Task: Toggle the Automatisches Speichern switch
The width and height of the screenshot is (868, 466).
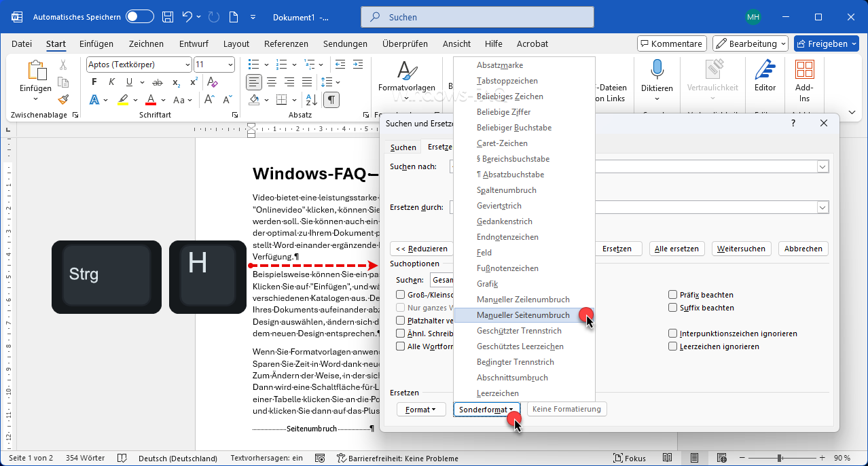Action: click(140, 17)
